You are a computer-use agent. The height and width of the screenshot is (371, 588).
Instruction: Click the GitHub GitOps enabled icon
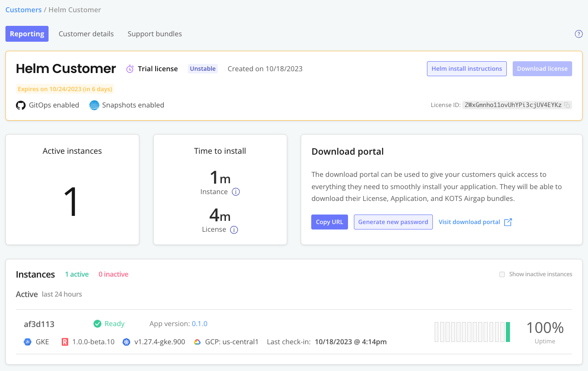click(20, 105)
